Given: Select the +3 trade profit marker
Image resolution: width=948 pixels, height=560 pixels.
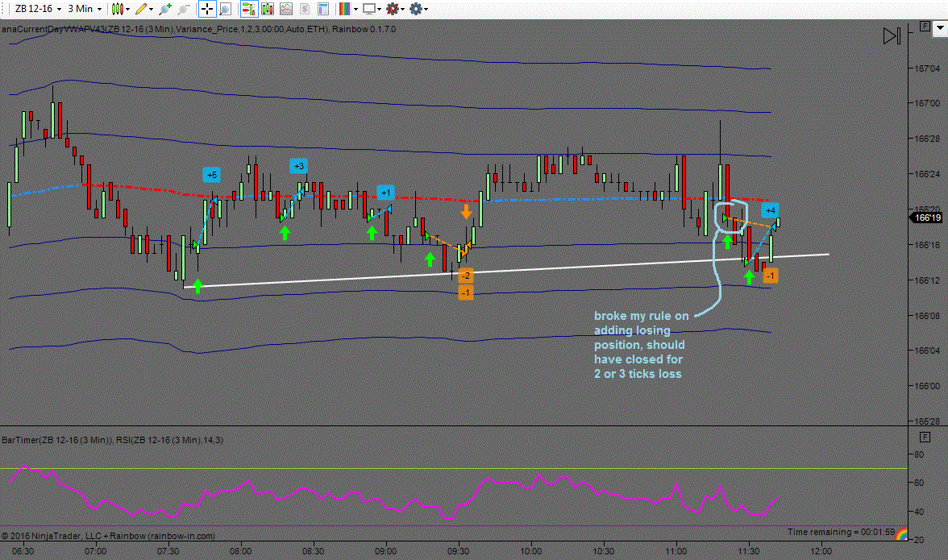Looking at the screenshot, I should (x=298, y=166).
